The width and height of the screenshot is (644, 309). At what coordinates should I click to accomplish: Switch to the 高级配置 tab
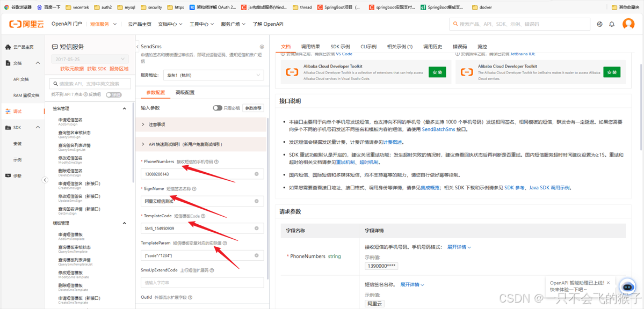(x=185, y=92)
